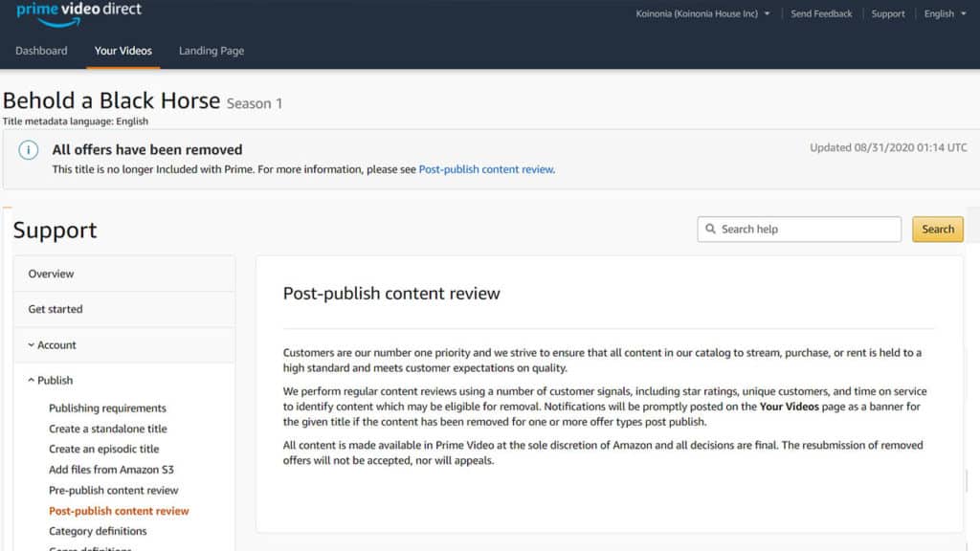Open the Koinonia account dropdown
Screen dimensions: 980x551
pyautogui.click(x=702, y=13)
